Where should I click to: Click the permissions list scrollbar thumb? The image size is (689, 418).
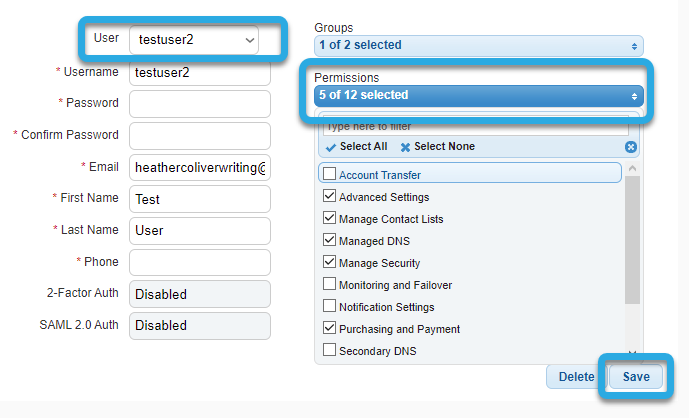(632, 240)
